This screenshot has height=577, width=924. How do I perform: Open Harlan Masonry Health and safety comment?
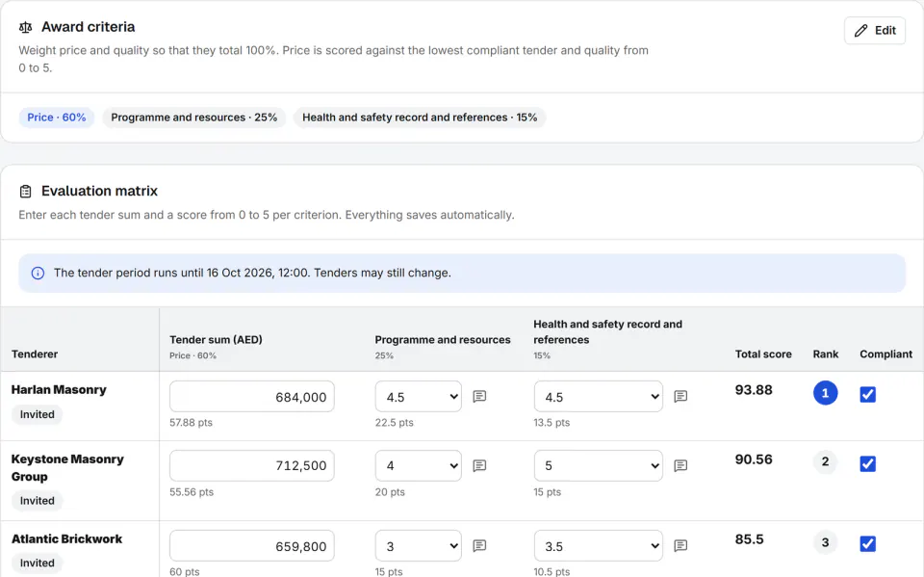coord(680,396)
